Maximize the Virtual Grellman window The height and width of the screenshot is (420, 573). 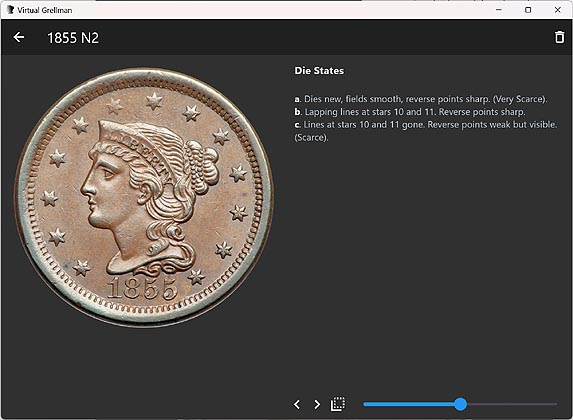(x=528, y=10)
